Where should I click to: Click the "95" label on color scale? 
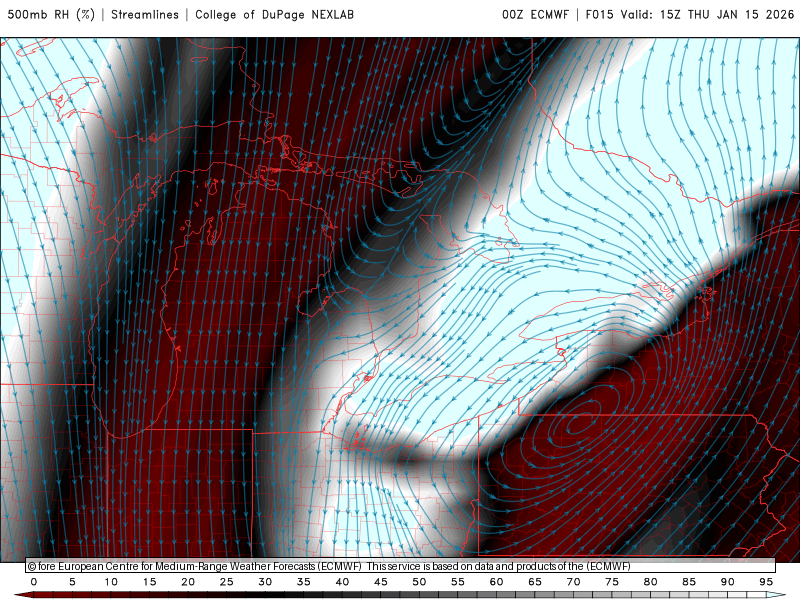pyautogui.click(x=766, y=582)
